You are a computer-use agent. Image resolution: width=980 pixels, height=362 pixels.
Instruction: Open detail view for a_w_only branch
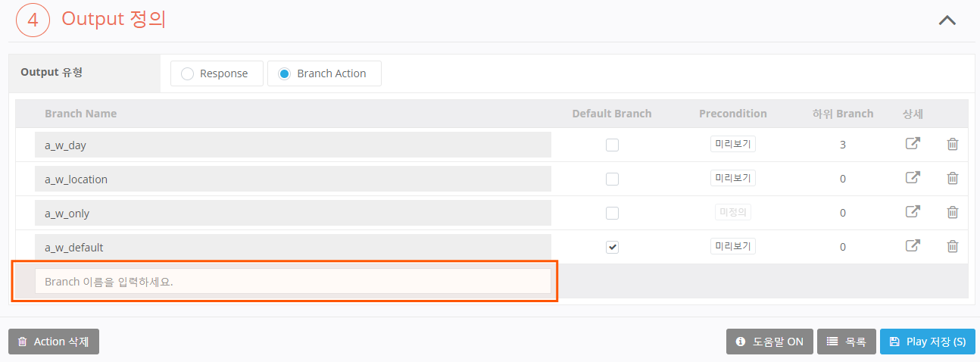coord(913,212)
